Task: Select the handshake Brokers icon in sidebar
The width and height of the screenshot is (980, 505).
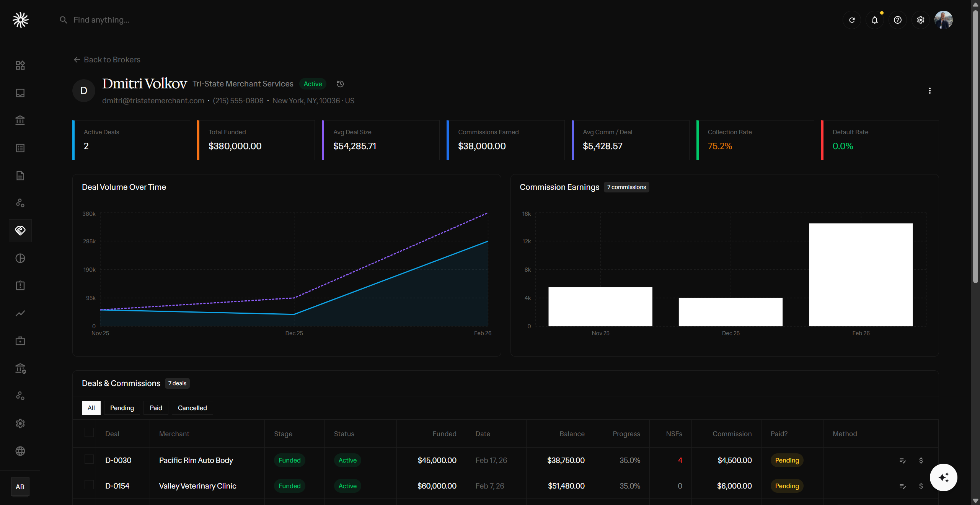Action: [x=20, y=230]
